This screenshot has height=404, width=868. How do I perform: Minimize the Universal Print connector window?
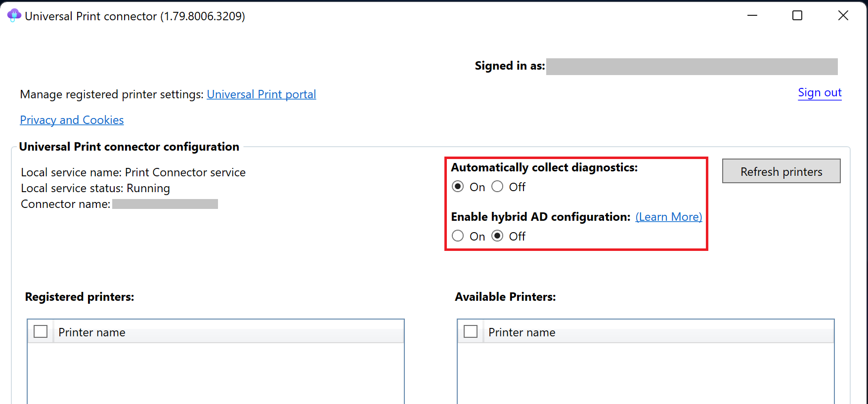click(752, 16)
